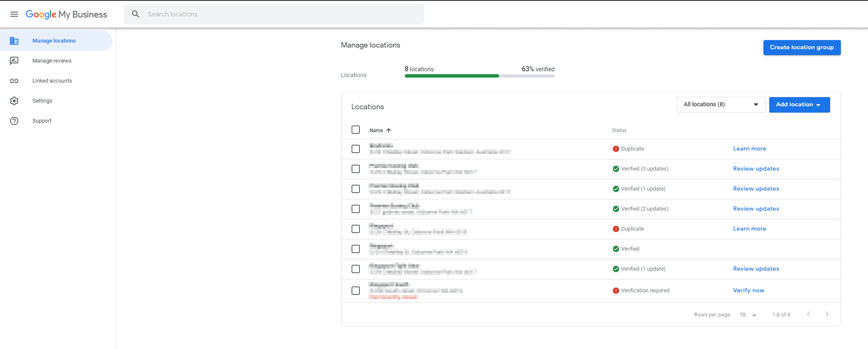Open Manage reviews from sidebar
Image resolution: width=868 pixels, height=349 pixels.
pyautogui.click(x=52, y=61)
